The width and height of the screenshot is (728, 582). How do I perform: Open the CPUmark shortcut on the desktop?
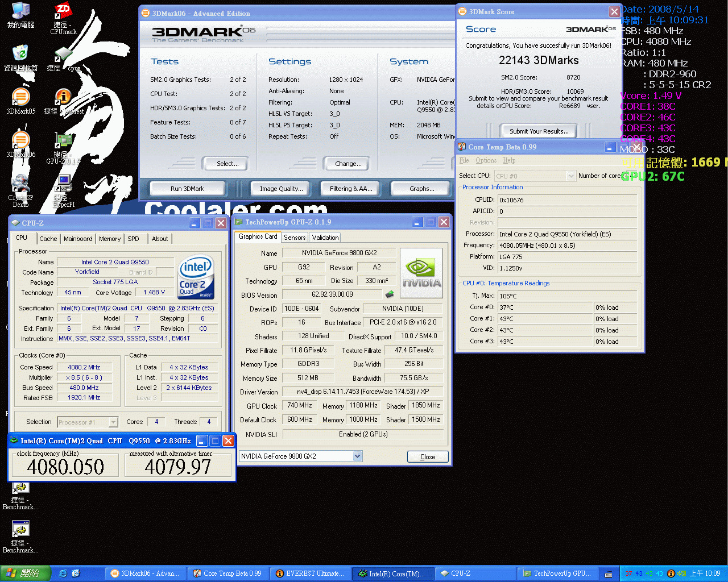[63, 18]
